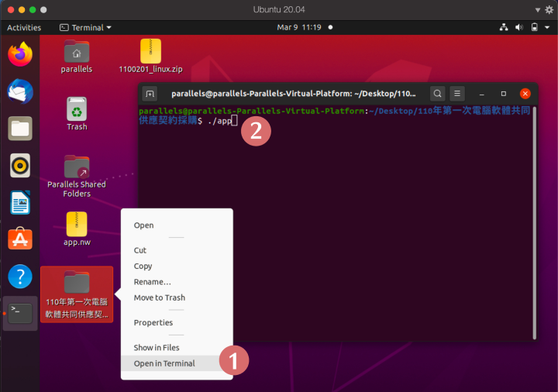Click the Terminal window title text
The image size is (558, 392).
[293, 94]
